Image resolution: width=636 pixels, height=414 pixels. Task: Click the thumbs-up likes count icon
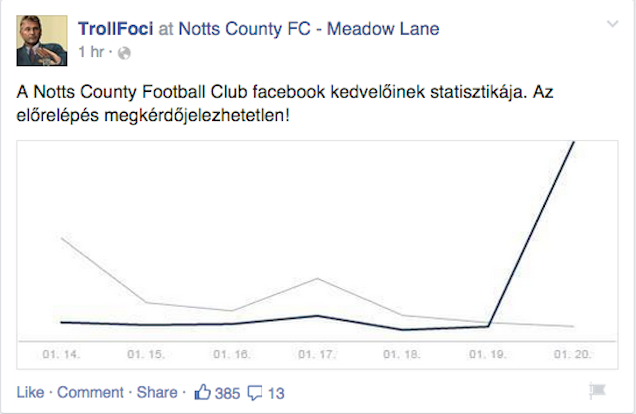(202, 392)
